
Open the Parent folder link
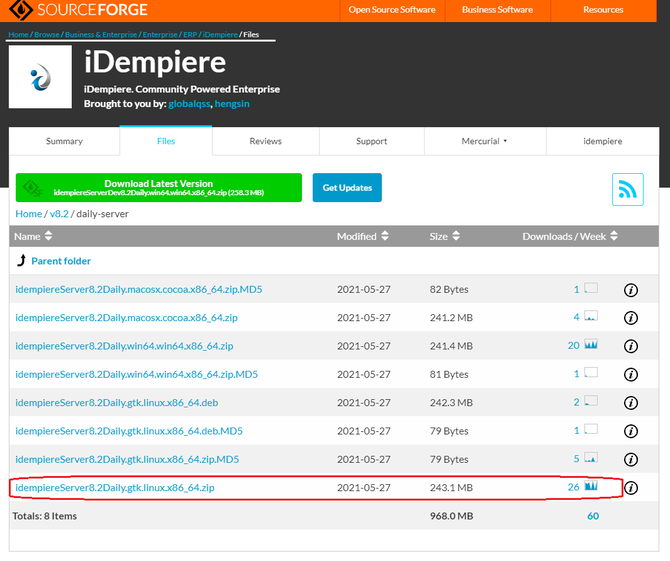point(61,261)
